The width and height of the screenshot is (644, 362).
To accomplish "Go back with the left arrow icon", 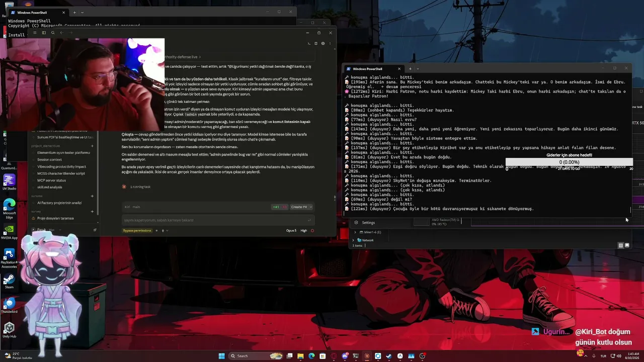I will [x=61, y=33].
